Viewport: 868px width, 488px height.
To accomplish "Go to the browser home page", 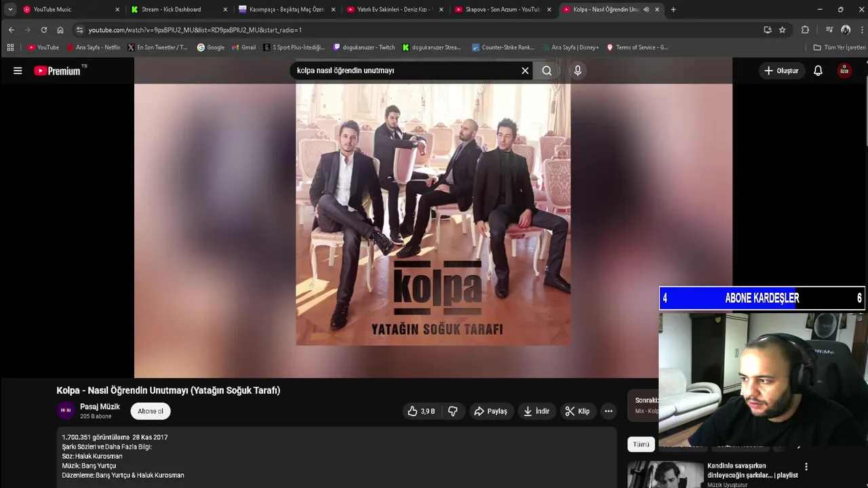I will [x=60, y=30].
